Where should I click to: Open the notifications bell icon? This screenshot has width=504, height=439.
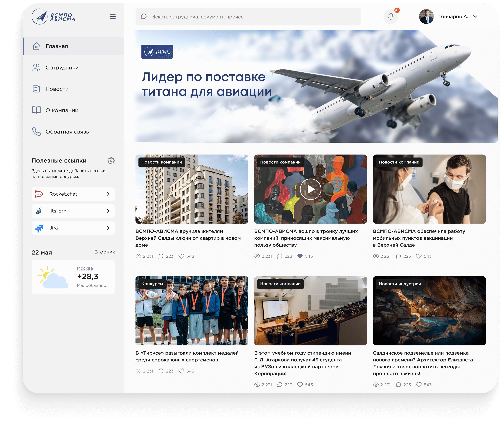391,17
